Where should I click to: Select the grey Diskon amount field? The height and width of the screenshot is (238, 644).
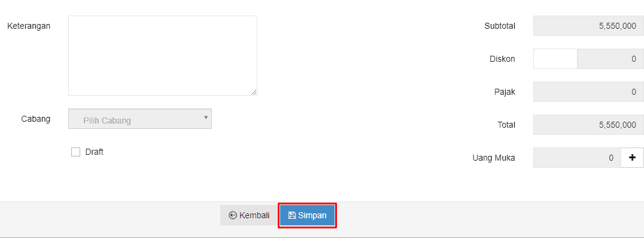tap(610, 59)
